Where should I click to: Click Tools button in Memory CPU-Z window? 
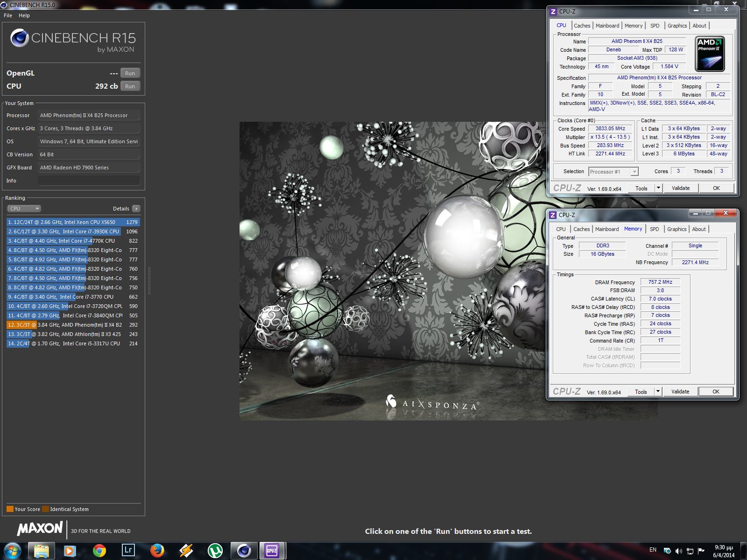[x=641, y=392]
